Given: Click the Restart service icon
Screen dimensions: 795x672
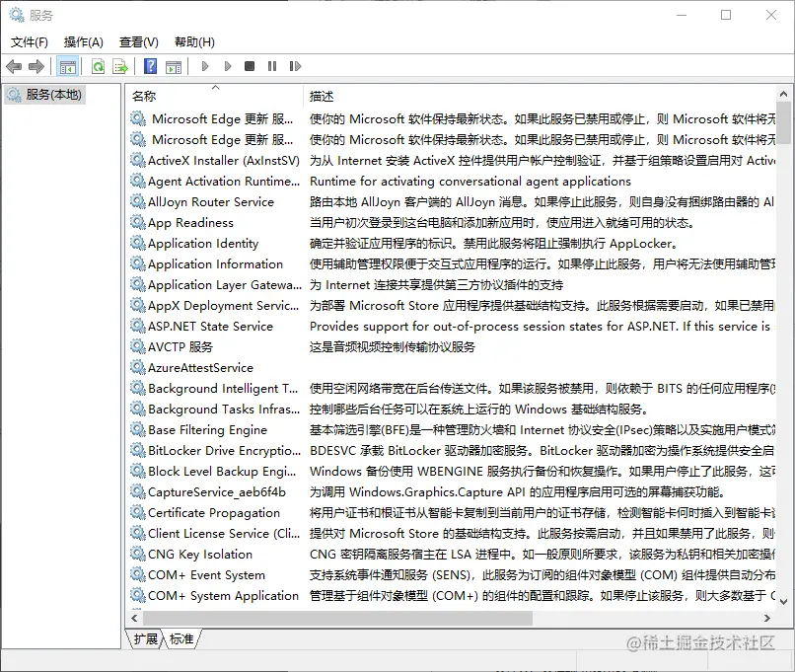Looking at the screenshot, I should tap(295, 66).
